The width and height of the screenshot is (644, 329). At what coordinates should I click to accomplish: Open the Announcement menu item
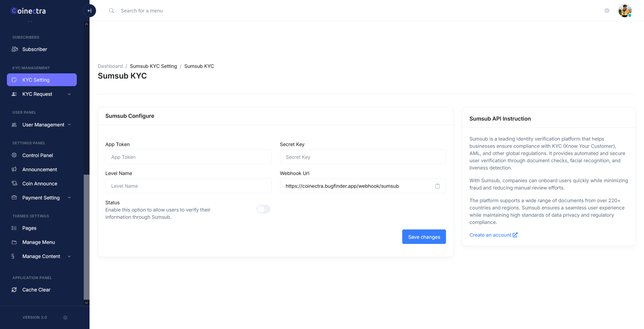(x=42, y=169)
